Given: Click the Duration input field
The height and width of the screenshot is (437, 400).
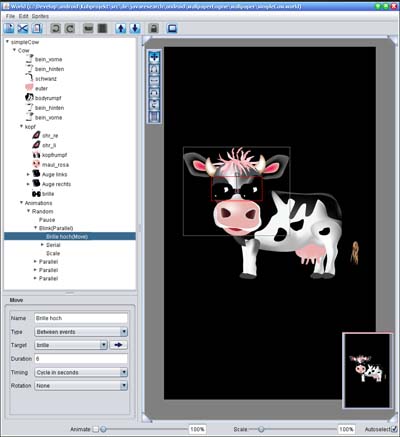Looking at the screenshot, I should (81, 359).
